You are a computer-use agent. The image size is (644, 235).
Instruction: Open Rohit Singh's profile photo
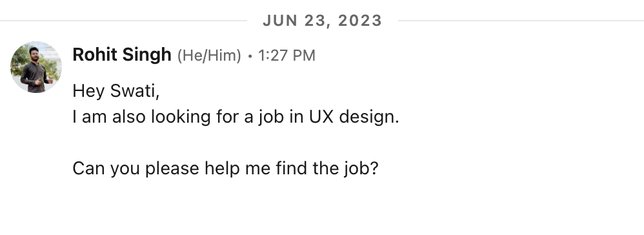pyautogui.click(x=36, y=67)
